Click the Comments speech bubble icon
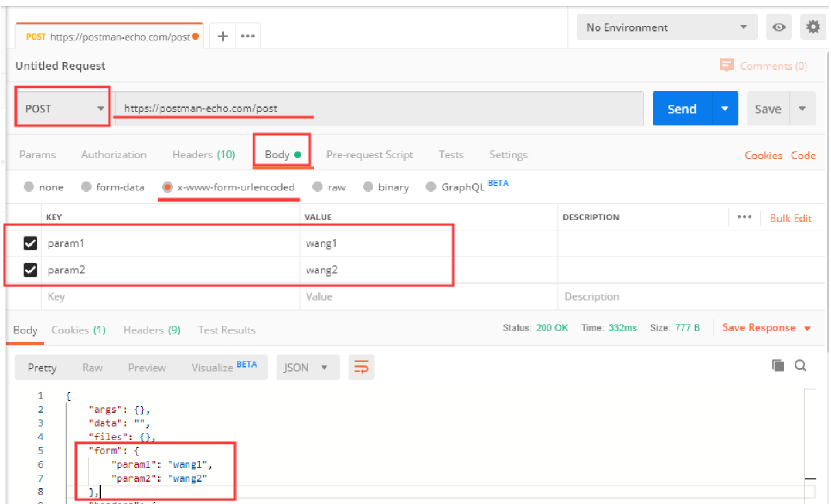Viewport: 831px width, 504px height. [x=726, y=65]
